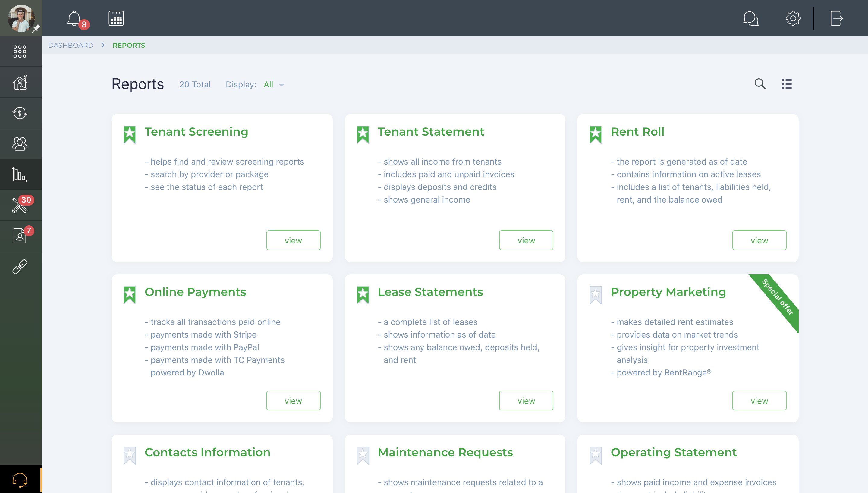Click the logout icon
This screenshot has height=493, width=868.
click(836, 18)
